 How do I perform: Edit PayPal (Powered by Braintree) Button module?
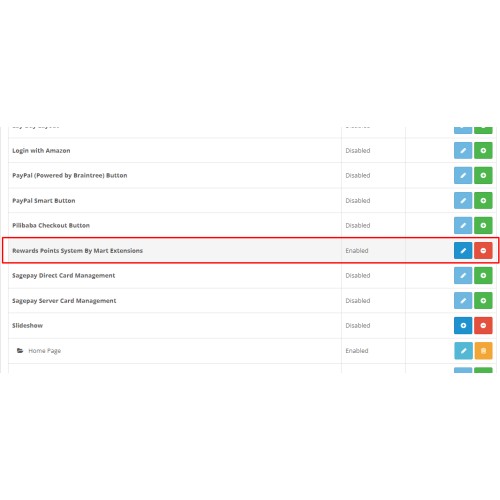point(463,175)
